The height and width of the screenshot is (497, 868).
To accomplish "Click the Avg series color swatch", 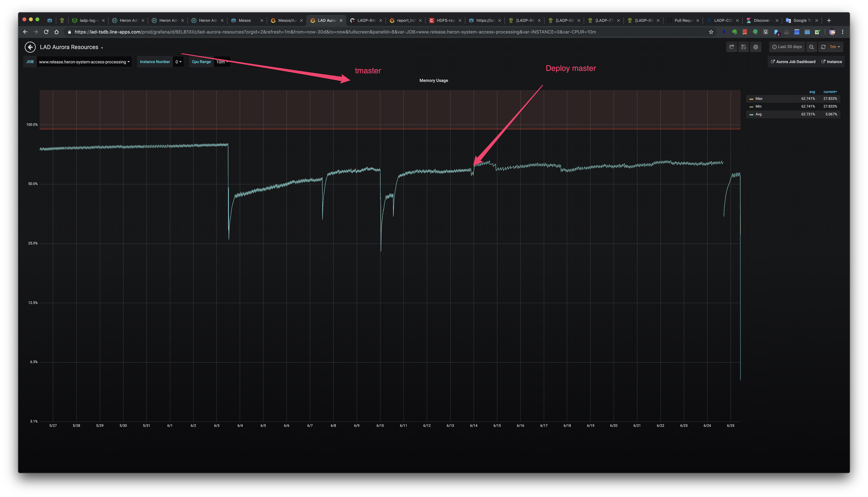I will tap(751, 115).
